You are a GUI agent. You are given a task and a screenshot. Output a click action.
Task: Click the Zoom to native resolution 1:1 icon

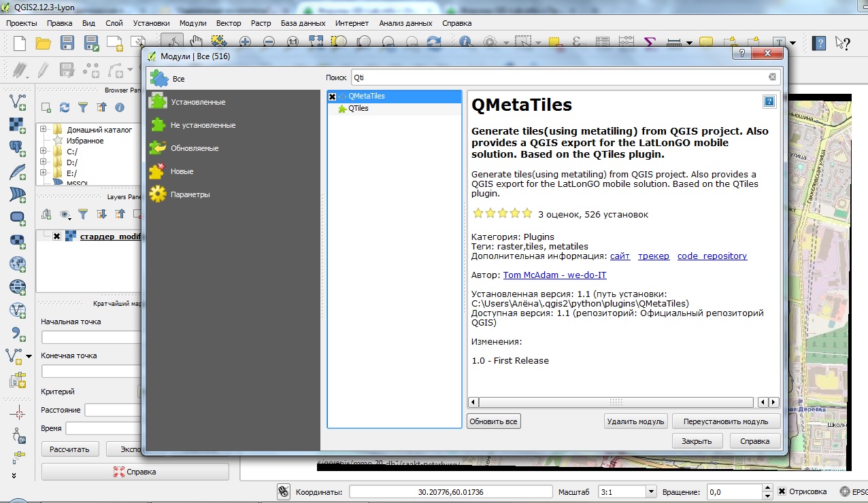[293, 43]
